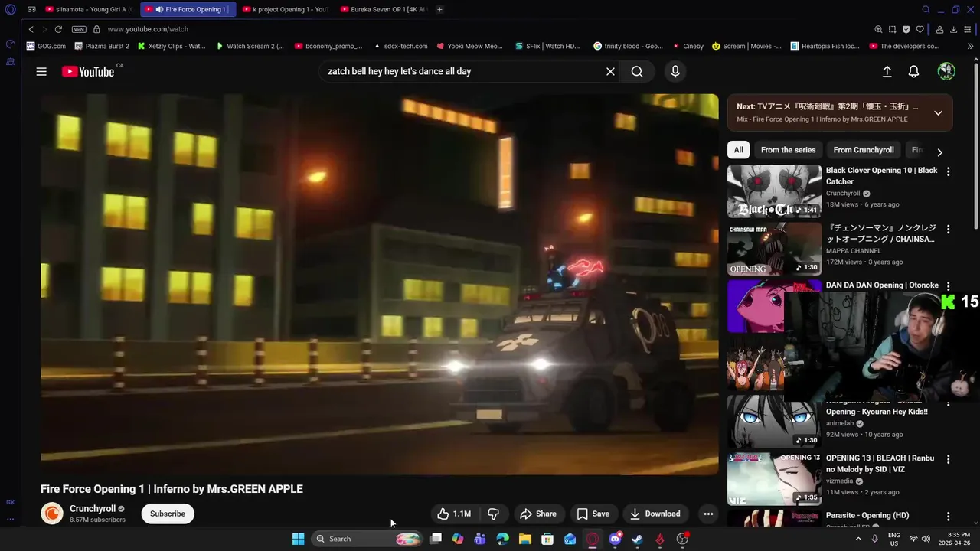Open Black Clover Opening 10 thumbnail
Screen dimensions: 980x551
pos(774,191)
